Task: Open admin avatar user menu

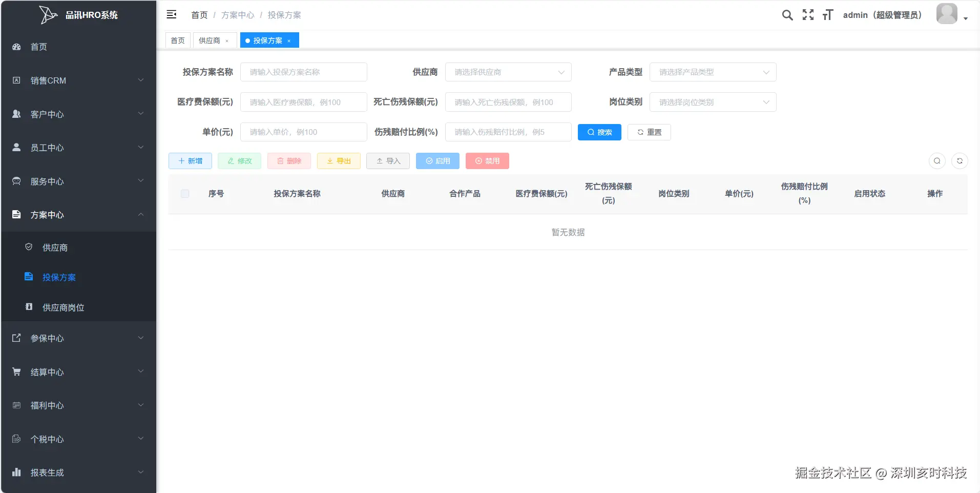Action: (x=952, y=14)
